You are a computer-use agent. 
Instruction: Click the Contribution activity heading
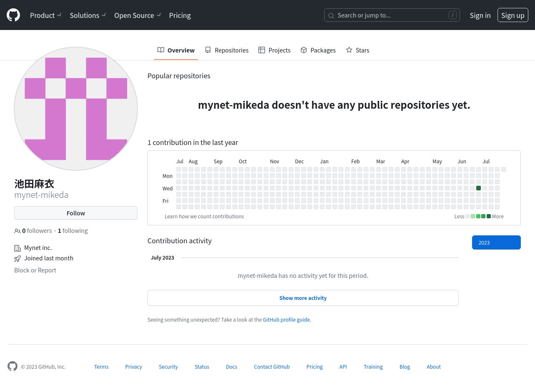[180, 240]
